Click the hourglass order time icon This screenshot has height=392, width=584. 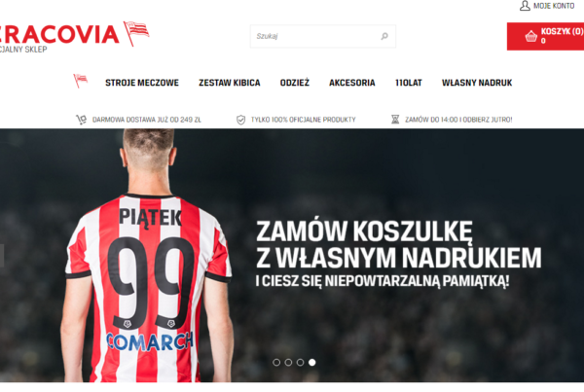pos(395,120)
